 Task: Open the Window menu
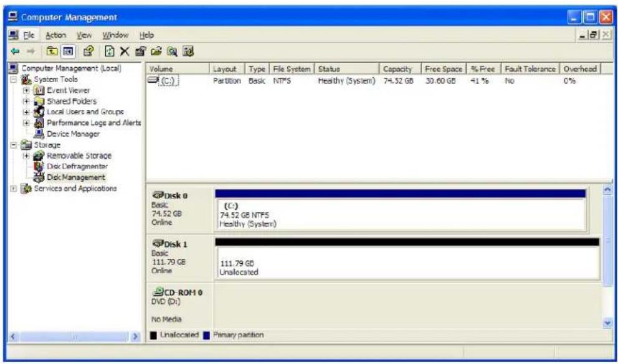(x=115, y=35)
